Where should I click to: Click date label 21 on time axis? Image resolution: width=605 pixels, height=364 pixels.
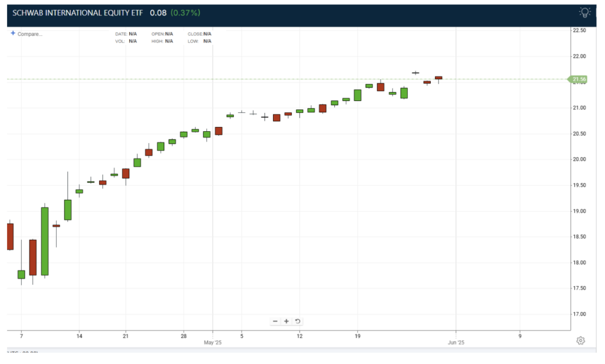tap(125, 336)
